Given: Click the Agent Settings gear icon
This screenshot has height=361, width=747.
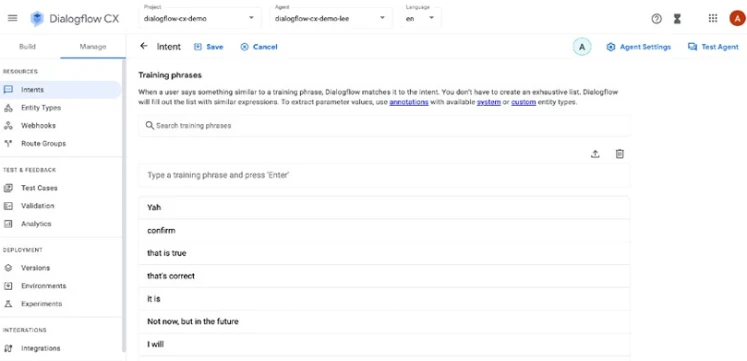Looking at the screenshot, I should [x=611, y=47].
